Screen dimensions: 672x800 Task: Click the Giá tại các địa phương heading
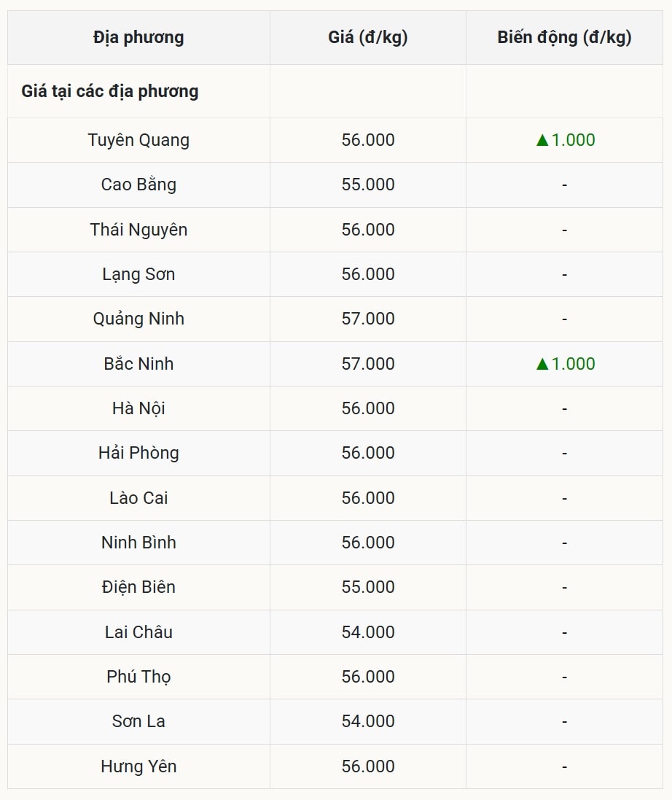click(109, 91)
